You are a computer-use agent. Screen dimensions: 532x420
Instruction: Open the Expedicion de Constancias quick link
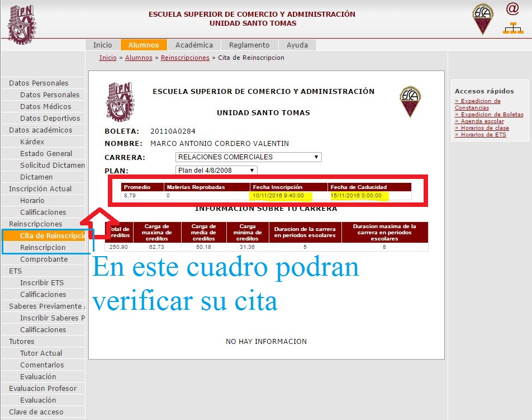477,104
